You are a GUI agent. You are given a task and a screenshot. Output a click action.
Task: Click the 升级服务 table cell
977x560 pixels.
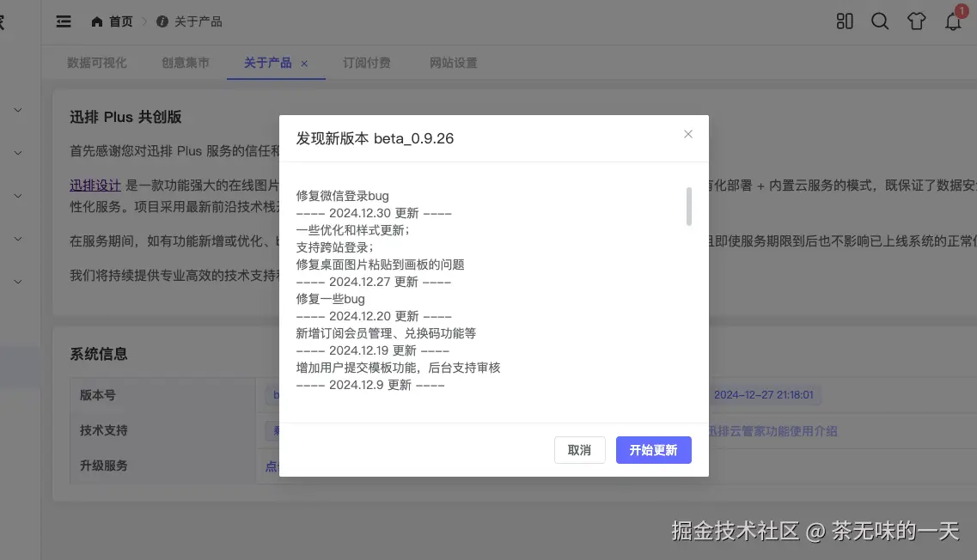coord(162,466)
